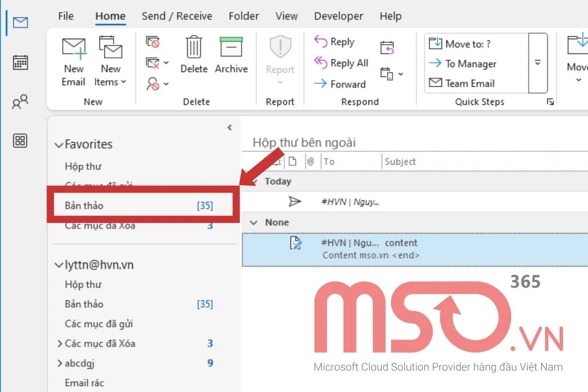The width and height of the screenshot is (588, 392).
Task: Click the Block Sender icon
Action: pos(153,83)
